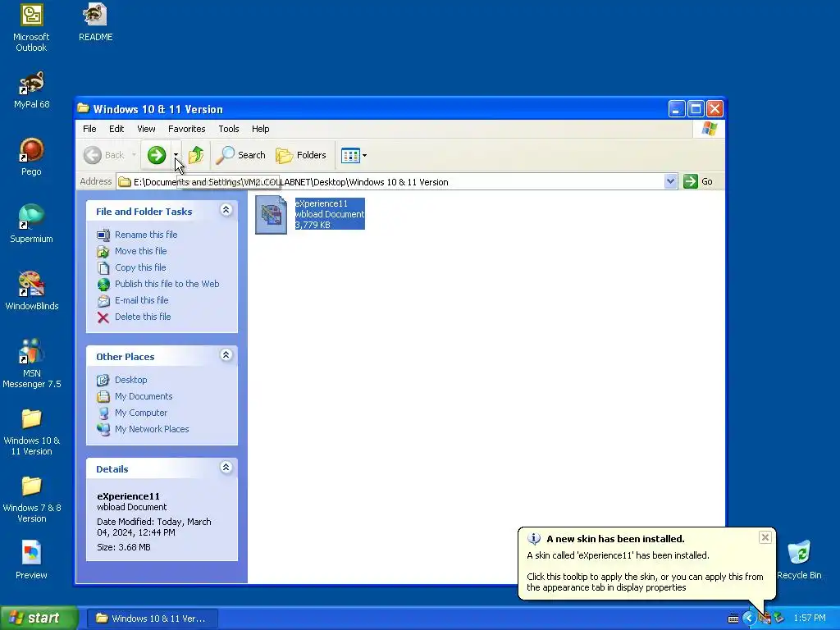Go to My Documents in Other Places
The width and height of the screenshot is (840, 630).
(144, 396)
